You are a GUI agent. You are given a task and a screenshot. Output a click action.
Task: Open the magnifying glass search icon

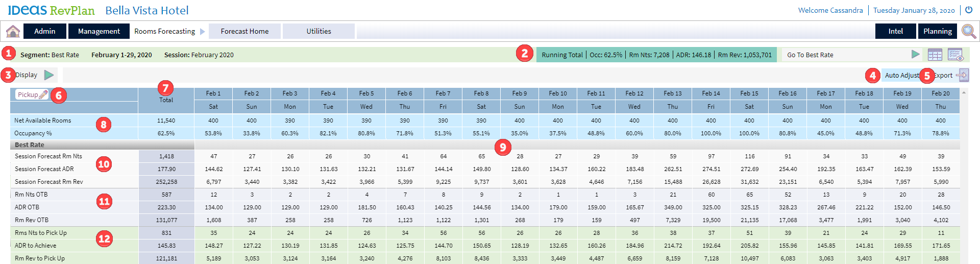click(x=968, y=31)
